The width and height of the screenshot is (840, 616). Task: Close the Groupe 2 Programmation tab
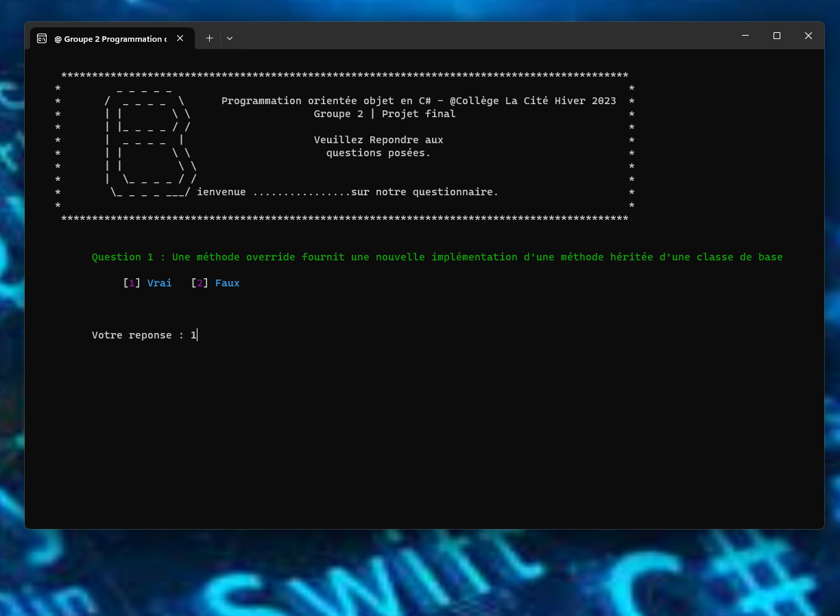pyautogui.click(x=180, y=38)
